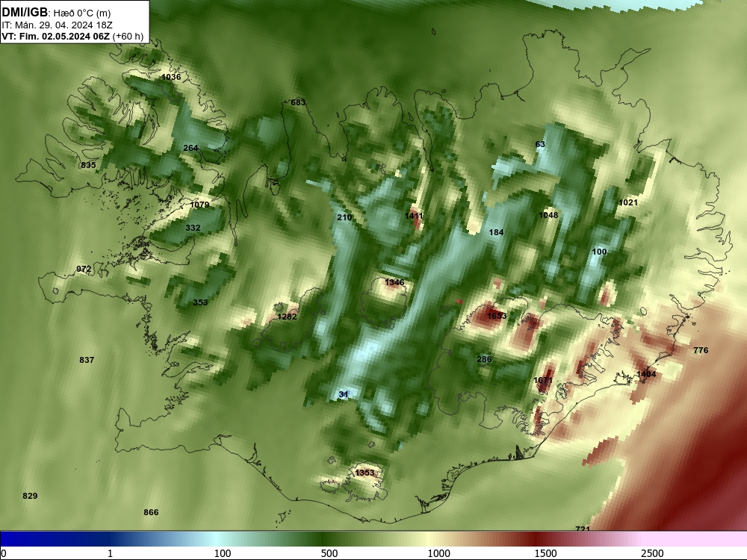Click the colorbar tick 100
The image size is (747, 560).
click(x=222, y=554)
